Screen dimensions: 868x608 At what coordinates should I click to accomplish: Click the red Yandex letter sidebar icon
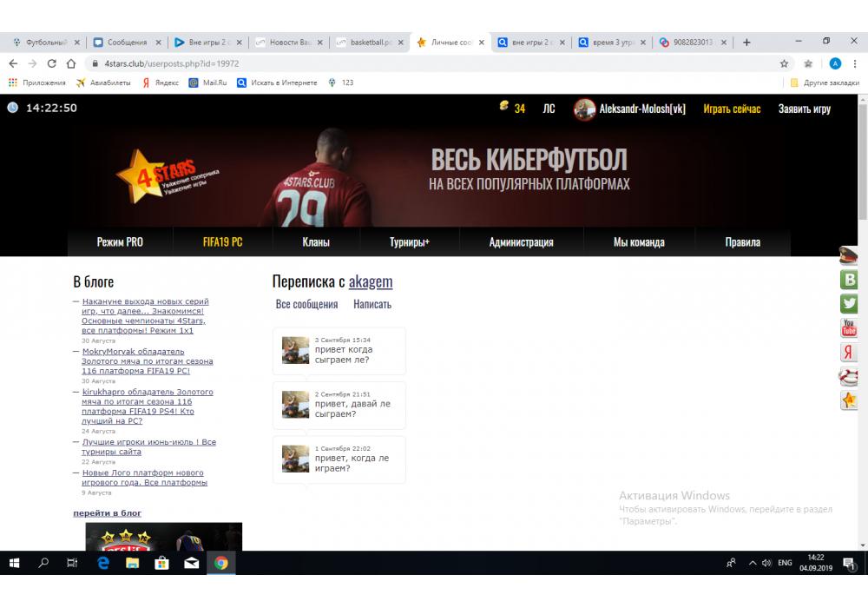click(849, 353)
